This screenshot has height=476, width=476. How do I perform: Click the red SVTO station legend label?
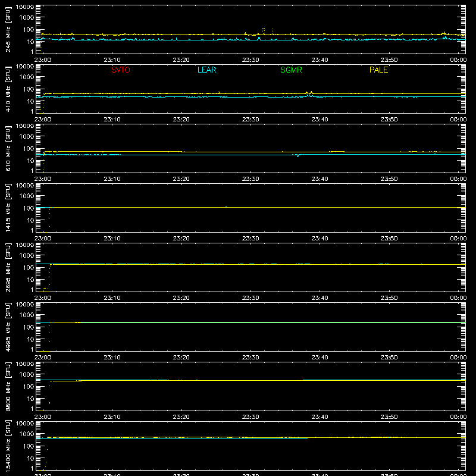tap(121, 70)
